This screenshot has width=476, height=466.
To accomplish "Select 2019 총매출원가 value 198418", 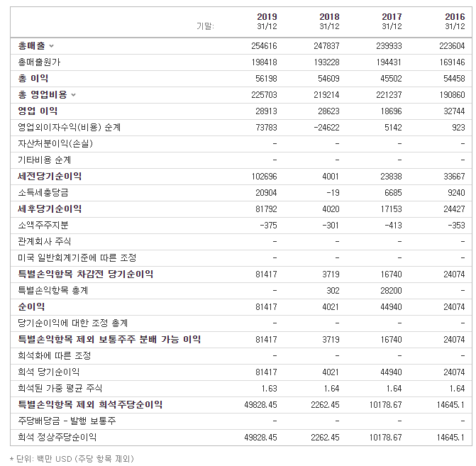I will pos(264,62).
